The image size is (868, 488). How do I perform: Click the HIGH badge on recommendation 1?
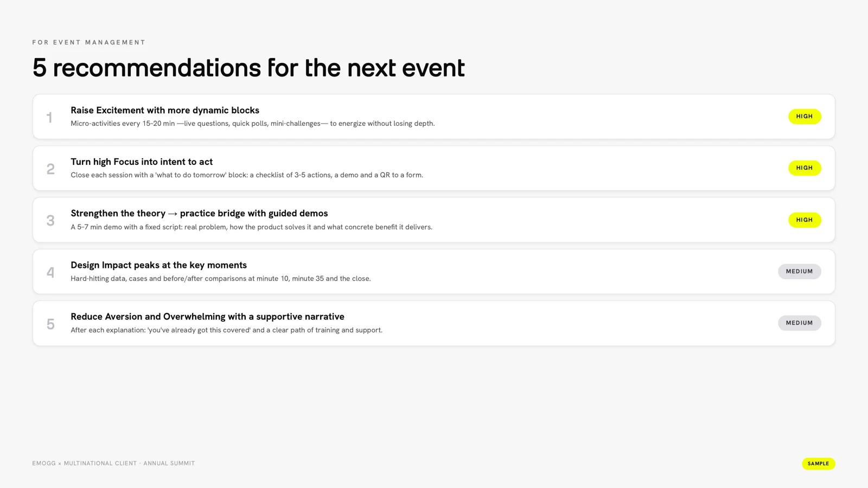click(x=805, y=117)
